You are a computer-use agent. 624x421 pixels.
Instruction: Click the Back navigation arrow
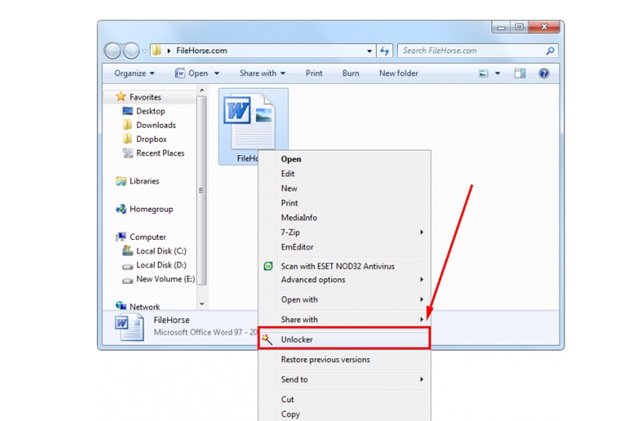(114, 50)
